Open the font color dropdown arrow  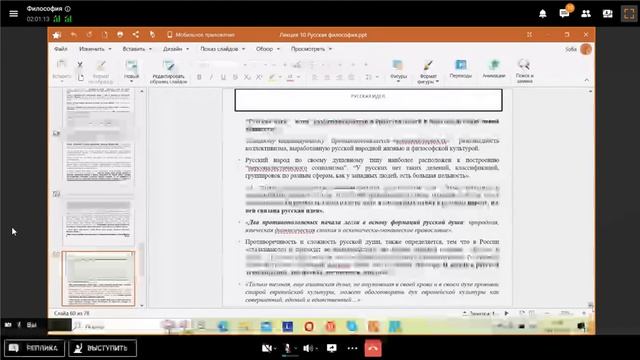(x=298, y=77)
